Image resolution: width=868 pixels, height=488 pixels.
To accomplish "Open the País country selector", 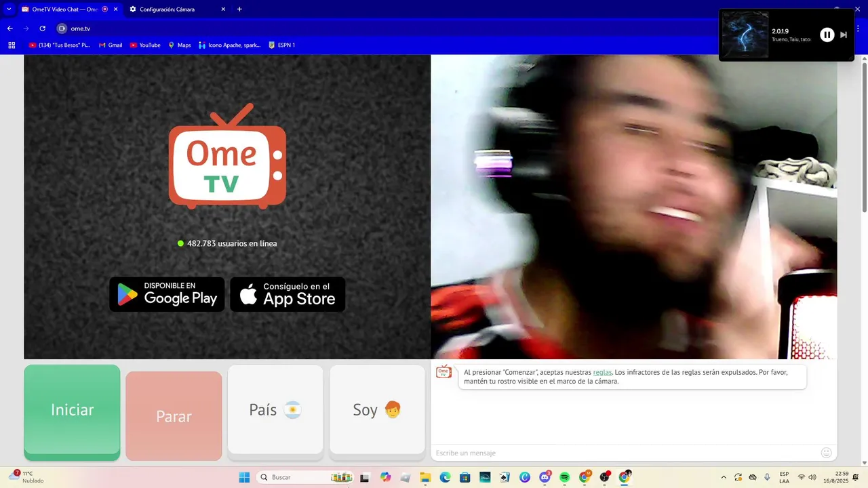I will [275, 410].
